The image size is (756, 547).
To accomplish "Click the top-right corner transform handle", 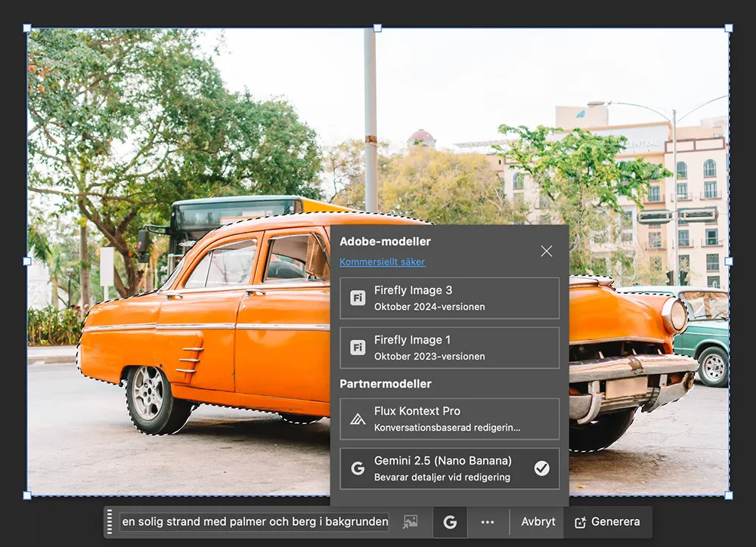I will (x=729, y=28).
